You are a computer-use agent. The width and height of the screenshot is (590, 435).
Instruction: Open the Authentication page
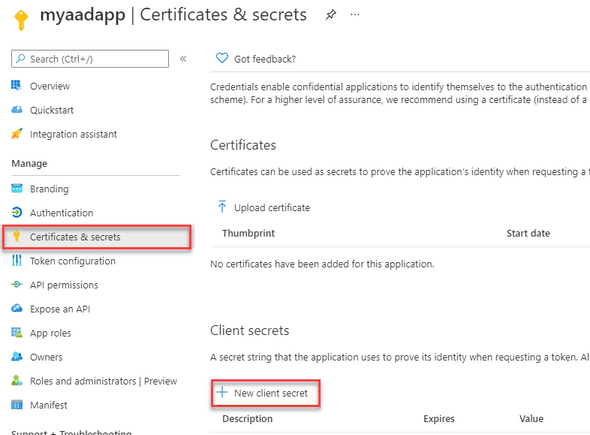[62, 213]
